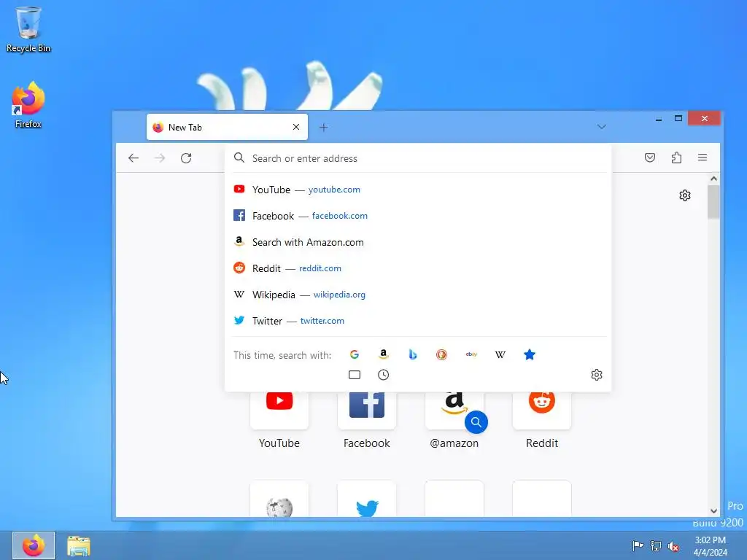747x560 pixels.
Task: Open new tab personalize gear icon
Action: click(685, 195)
